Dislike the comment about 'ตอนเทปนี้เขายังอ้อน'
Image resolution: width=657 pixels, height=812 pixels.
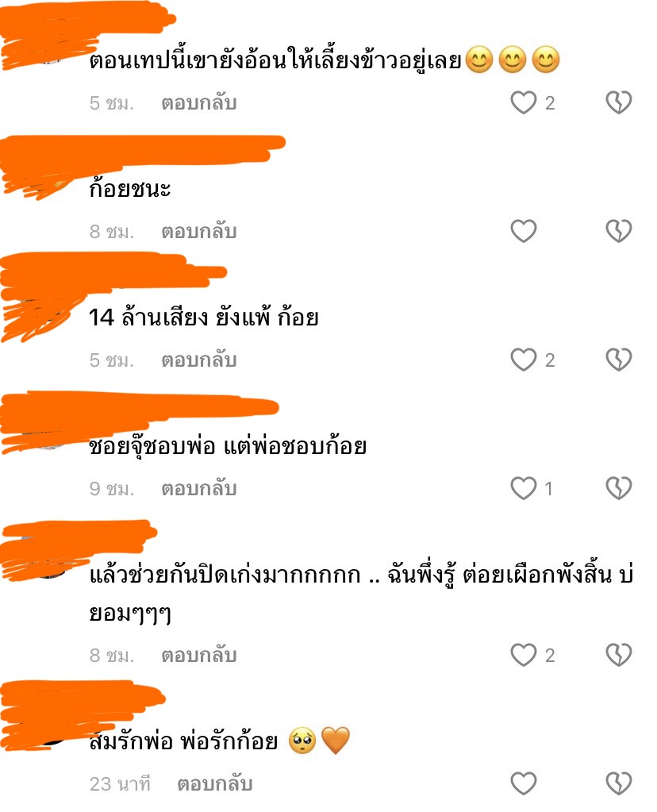619,102
